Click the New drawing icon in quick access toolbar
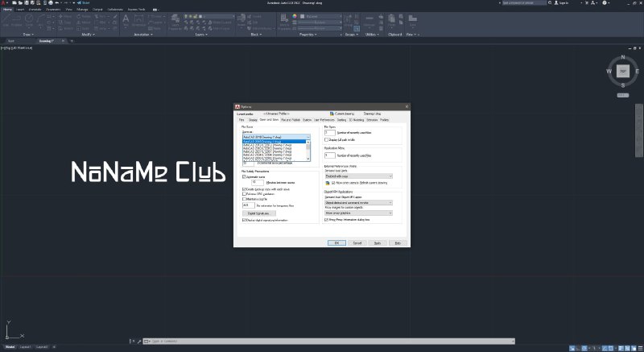The image size is (644, 352). coord(14,3)
